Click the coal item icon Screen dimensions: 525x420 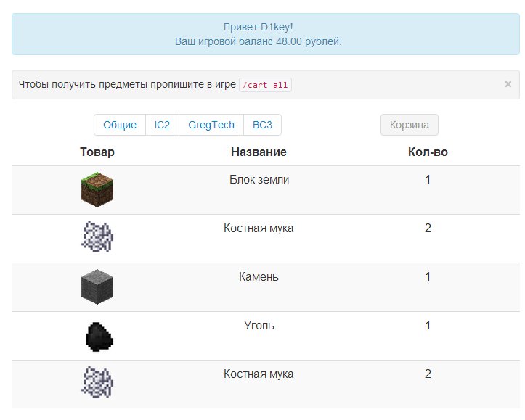pyautogui.click(x=99, y=337)
